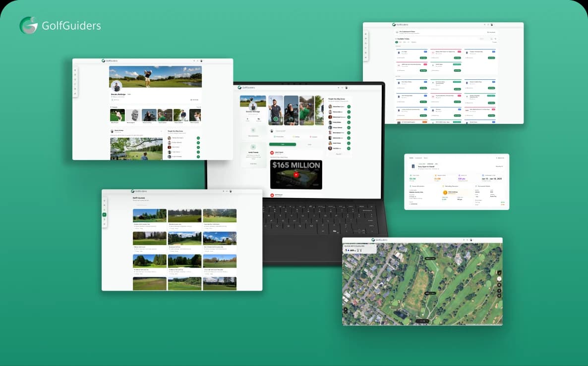Click the top sidebar icon in Golf Courses window
Screen dimensions: 588x366
(104, 201)
